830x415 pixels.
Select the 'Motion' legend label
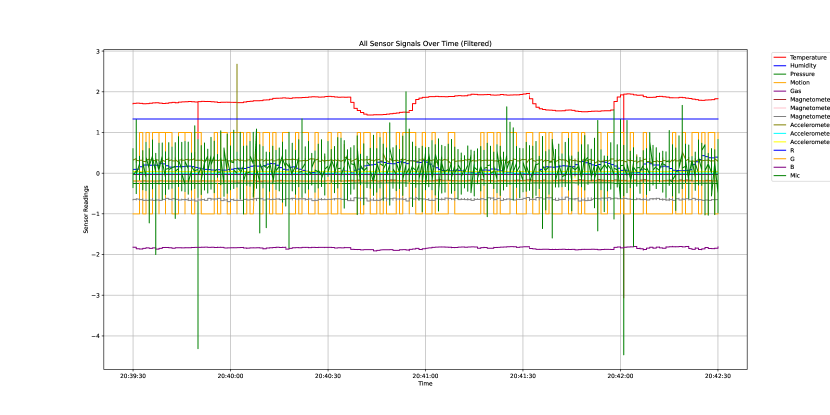pos(800,83)
